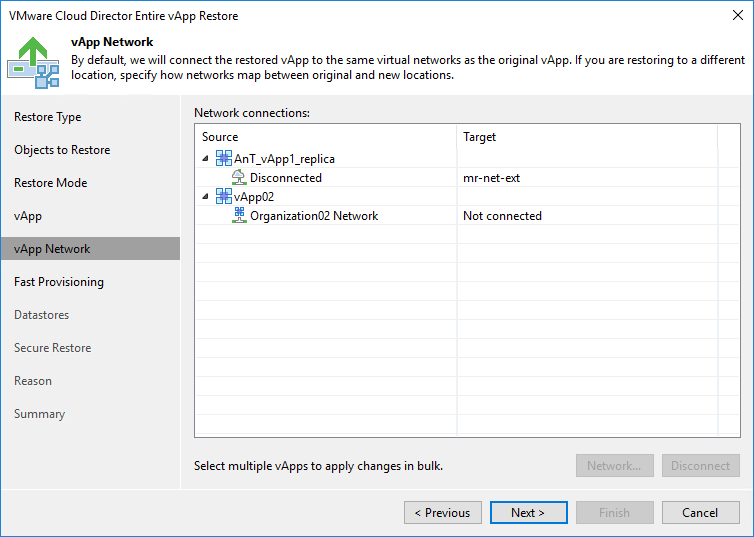
Task: Select the AnT_vApp1_replica row
Action: [467, 158]
